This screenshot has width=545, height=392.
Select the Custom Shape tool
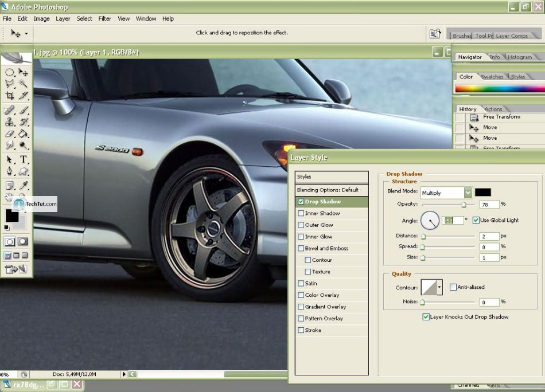tap(23, 171)
